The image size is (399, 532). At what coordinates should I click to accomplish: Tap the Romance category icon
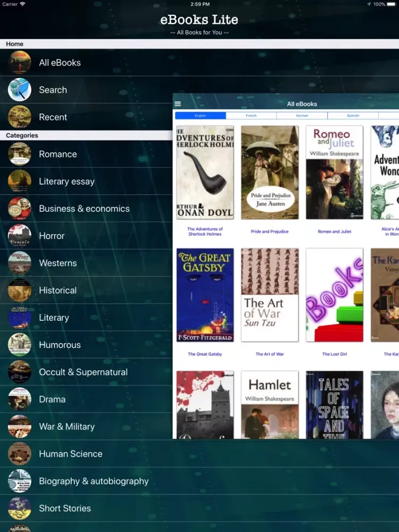click(20, 154)
